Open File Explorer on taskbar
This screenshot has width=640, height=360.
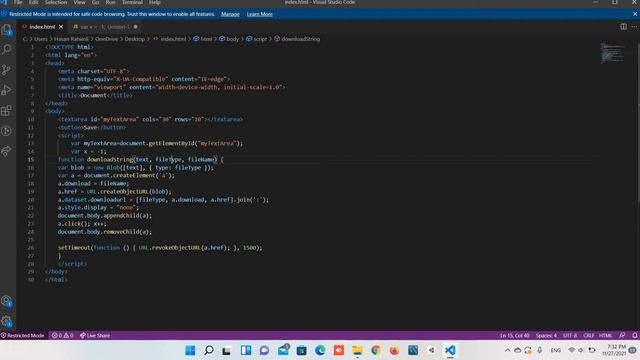[x=357, y=350]
